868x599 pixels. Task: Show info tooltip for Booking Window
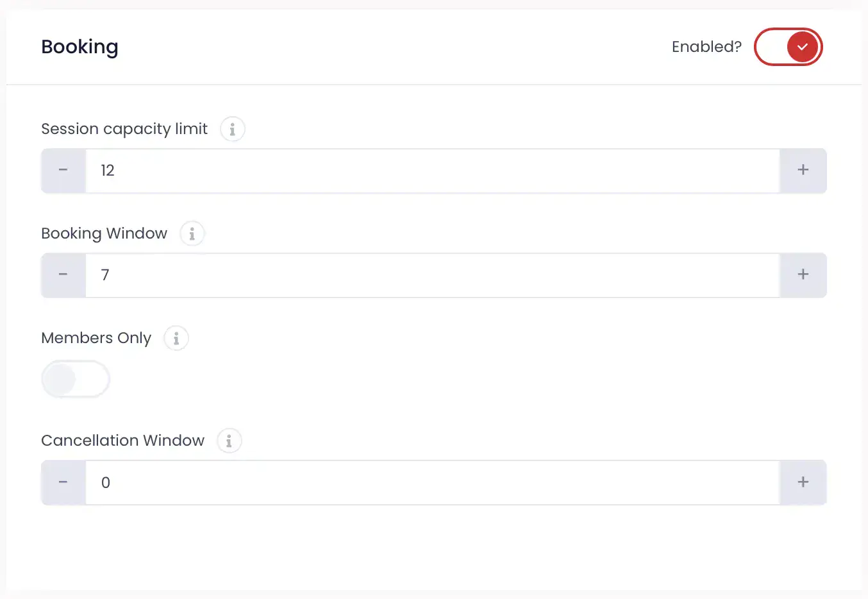click(x=192, y=234)
